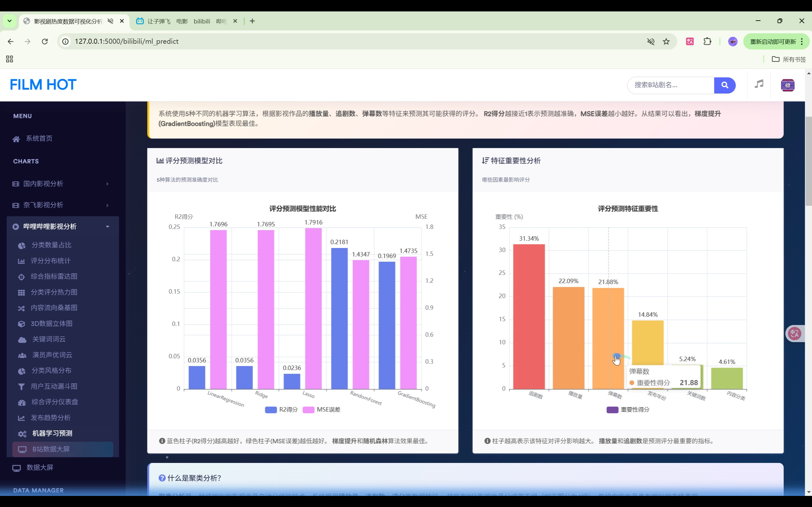This screenshot has width=812, height=507.
Task: Bookmark this page with the star icon
Action: (x=666, y=41)
